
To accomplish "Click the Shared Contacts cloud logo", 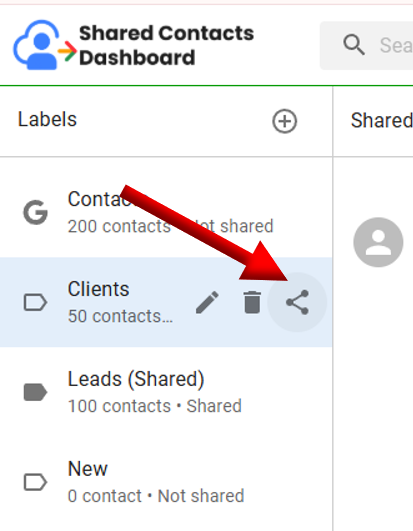I will [44, 45].
